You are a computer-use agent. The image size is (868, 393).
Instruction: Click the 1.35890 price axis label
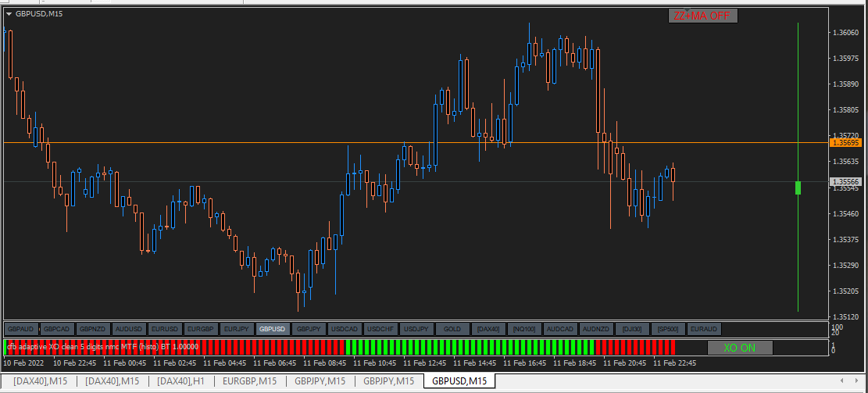(x=845, y=84)
